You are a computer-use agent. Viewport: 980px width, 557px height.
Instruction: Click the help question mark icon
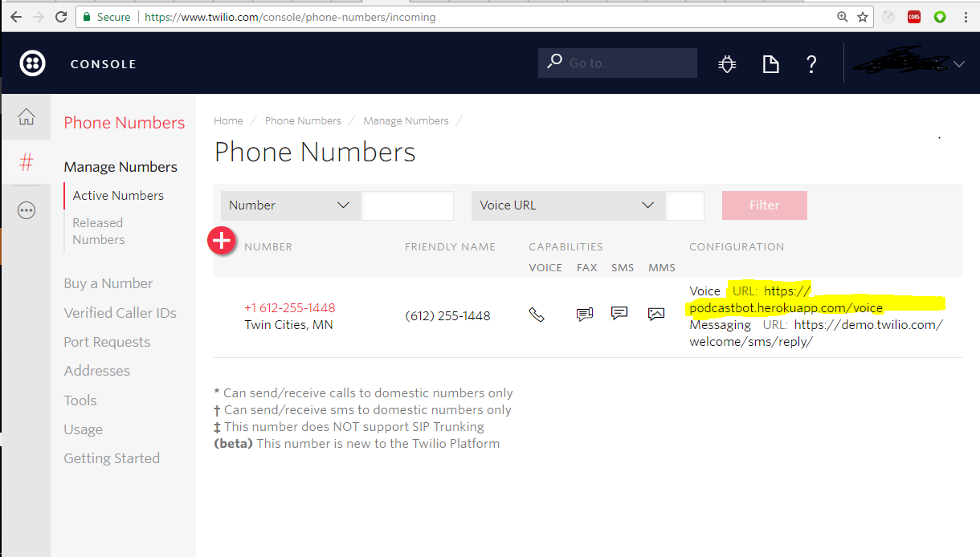(811, 64)
